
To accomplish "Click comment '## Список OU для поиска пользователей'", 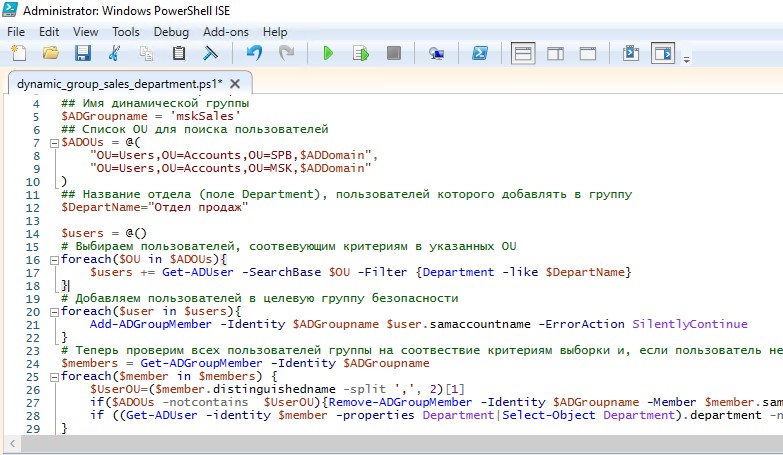I will pos(195,129).
